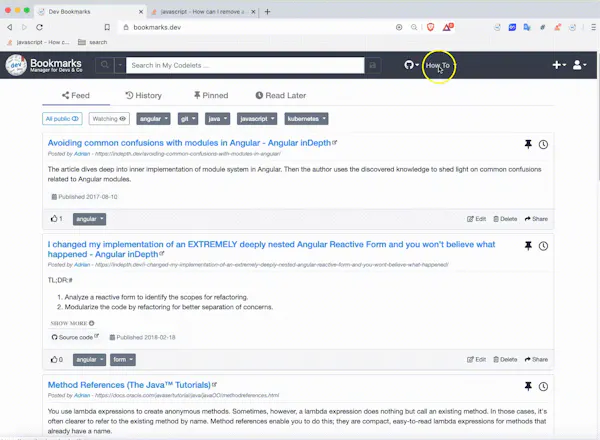Click Adrian author link on Avoiding common confusions

pyautogui.click(x=82, y=154)
